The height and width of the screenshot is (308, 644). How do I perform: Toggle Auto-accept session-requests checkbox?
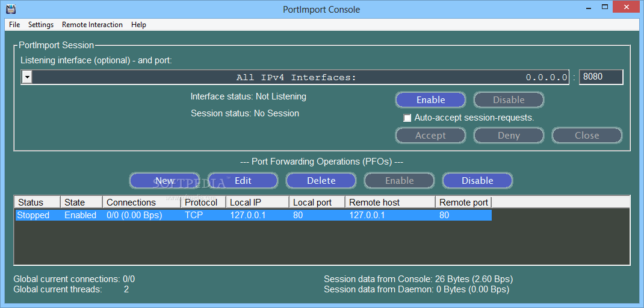click(407, 118)
